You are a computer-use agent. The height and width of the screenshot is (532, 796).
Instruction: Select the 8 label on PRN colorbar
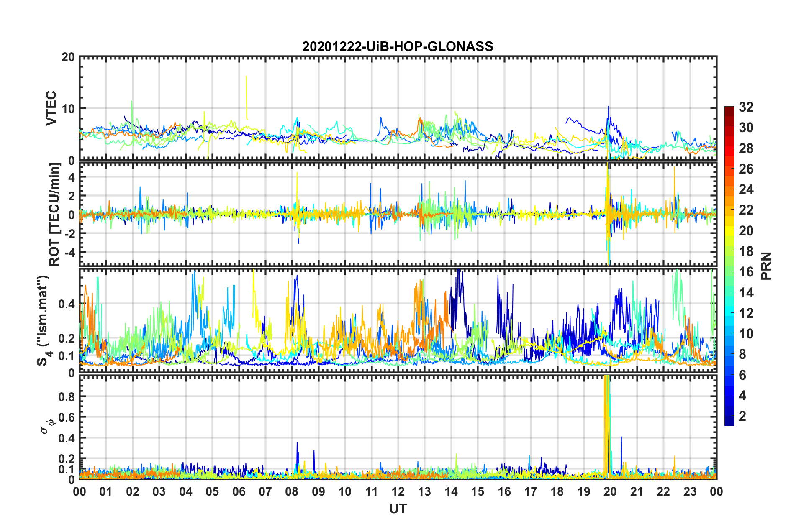click(742, 354)
